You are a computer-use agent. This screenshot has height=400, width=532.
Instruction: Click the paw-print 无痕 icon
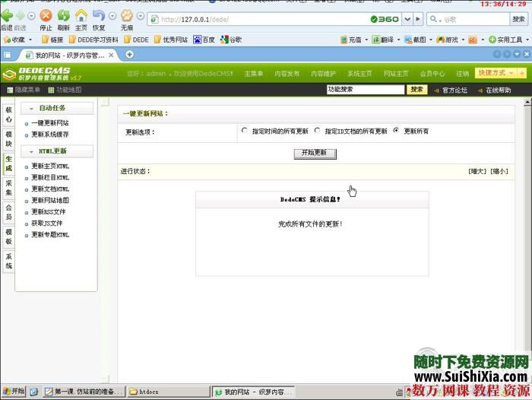127,16
